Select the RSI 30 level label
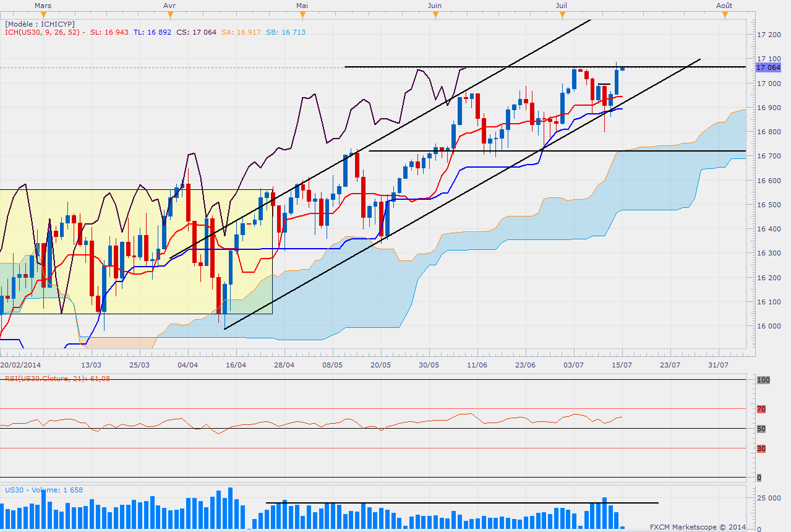This screenshot has width=791, height=532. coord(761,448)
